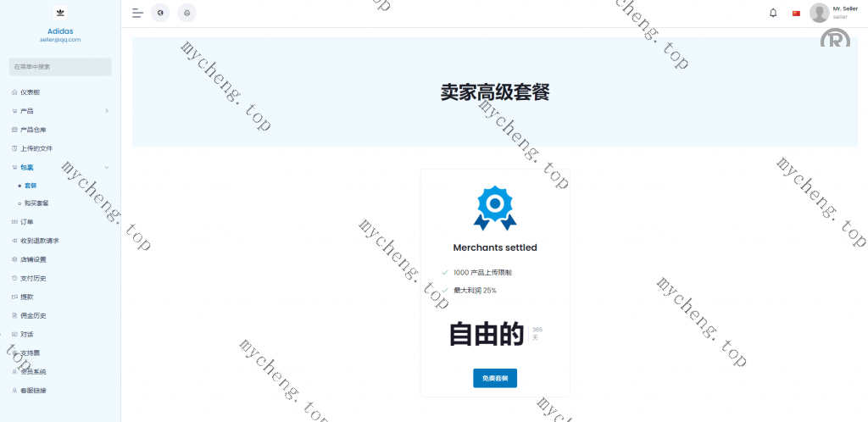Image resolution: width=868 pixels, height=422 pixels.
Task: Open the 客服链接 link
Action: (33, 391)
